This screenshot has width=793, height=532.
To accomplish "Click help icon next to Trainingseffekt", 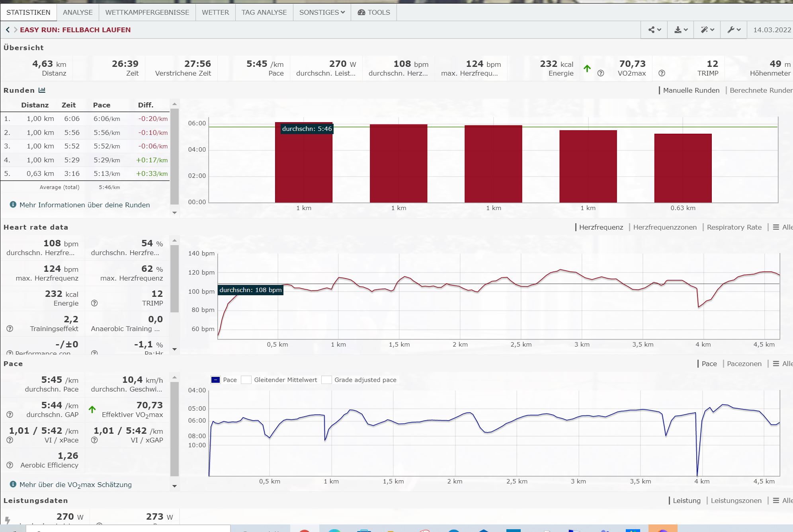I will point(10,329).
